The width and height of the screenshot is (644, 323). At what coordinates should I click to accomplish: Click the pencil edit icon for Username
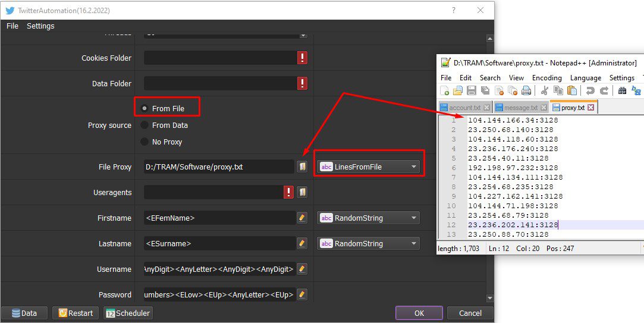tap(302, 269)
